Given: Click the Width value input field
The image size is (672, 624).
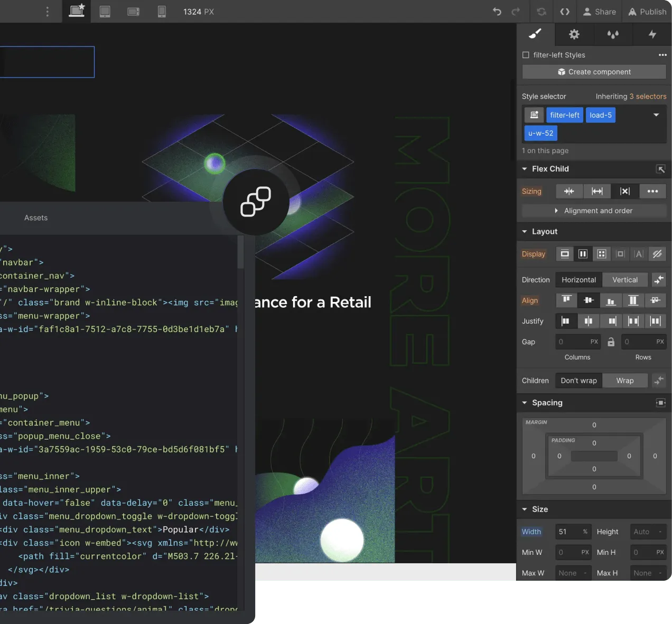Looking at the screenshot, I should tap(567, 532).
